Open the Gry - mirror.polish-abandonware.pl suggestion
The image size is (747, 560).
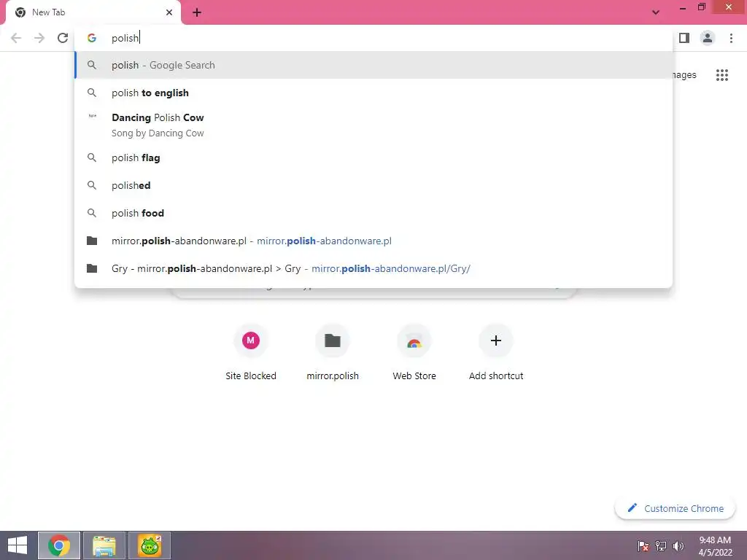[x=373, y=268]
